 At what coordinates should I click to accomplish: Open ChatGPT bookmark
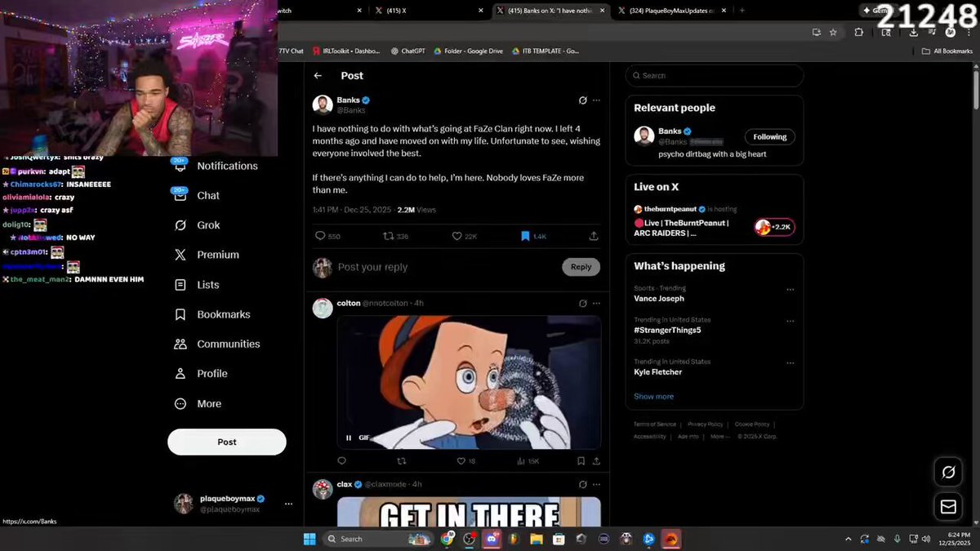click(407, 51)
